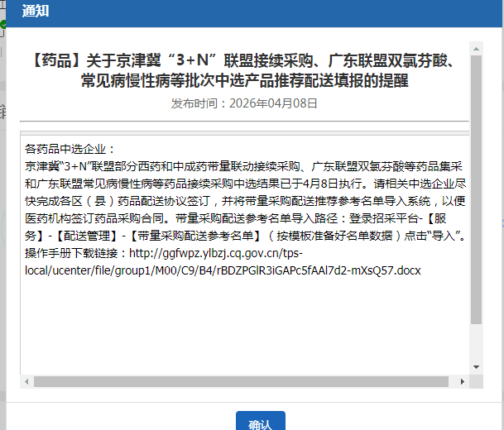Screen dimensions: 504x430
Task: Click the 确认 button
Action: (260, 423)
